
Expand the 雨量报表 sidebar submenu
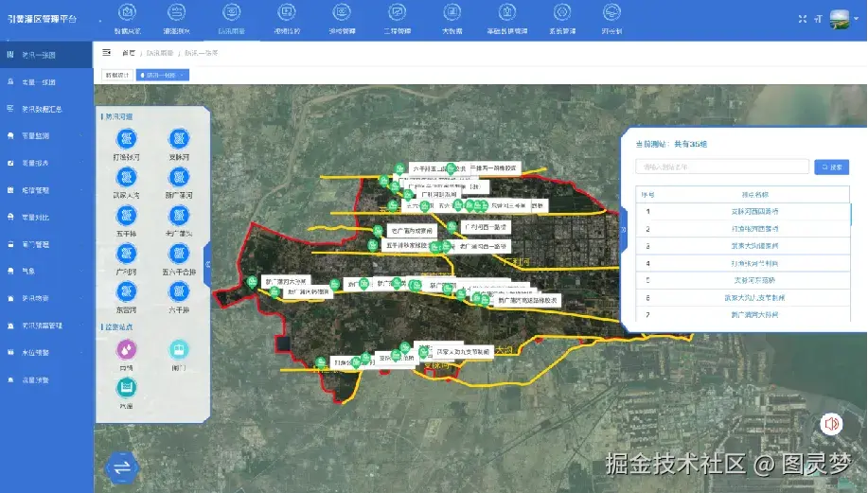click(46, 163)
